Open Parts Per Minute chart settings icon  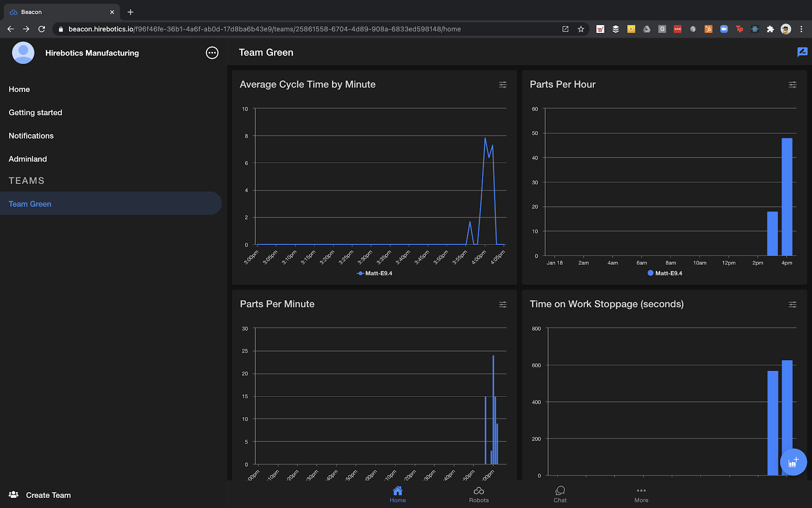pos(502,305)
